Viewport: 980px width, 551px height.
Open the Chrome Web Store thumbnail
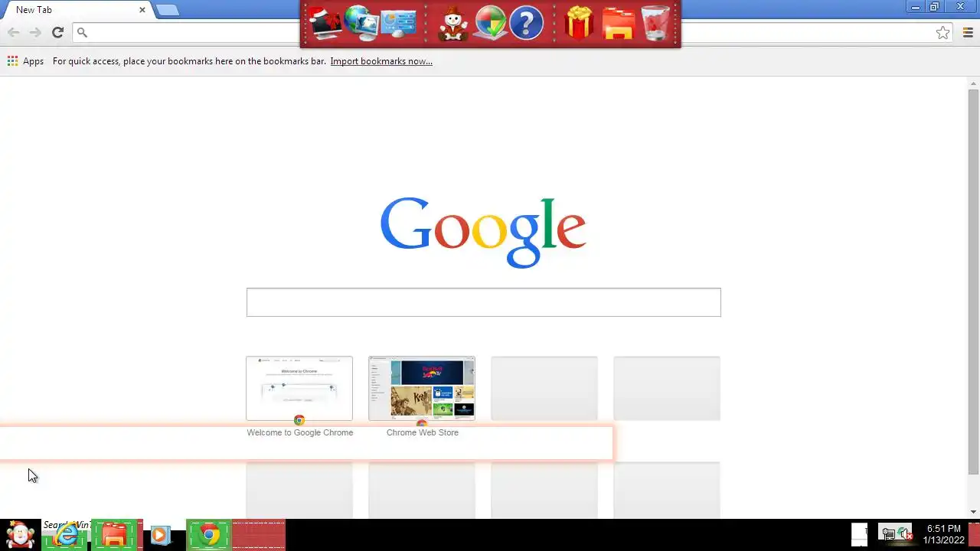422,388
